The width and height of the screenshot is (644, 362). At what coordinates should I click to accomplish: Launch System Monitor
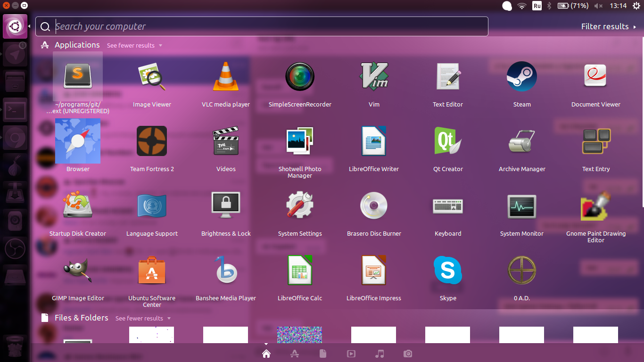pos(522,206)
